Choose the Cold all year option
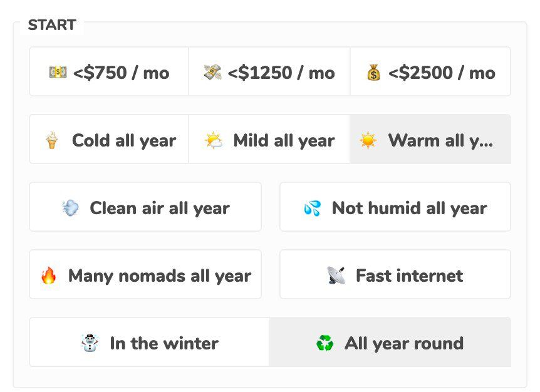Viewport: 540px width, 392px height. (x=109, y=140)
